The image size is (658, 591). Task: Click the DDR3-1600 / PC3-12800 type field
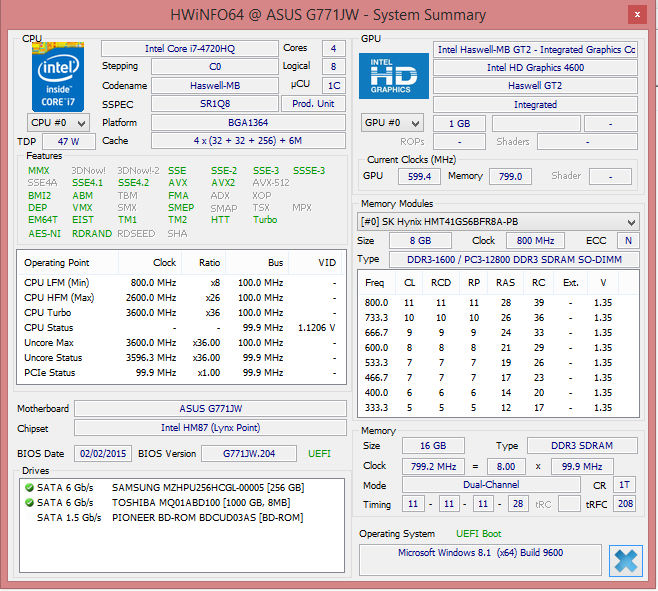coord(514,259)
